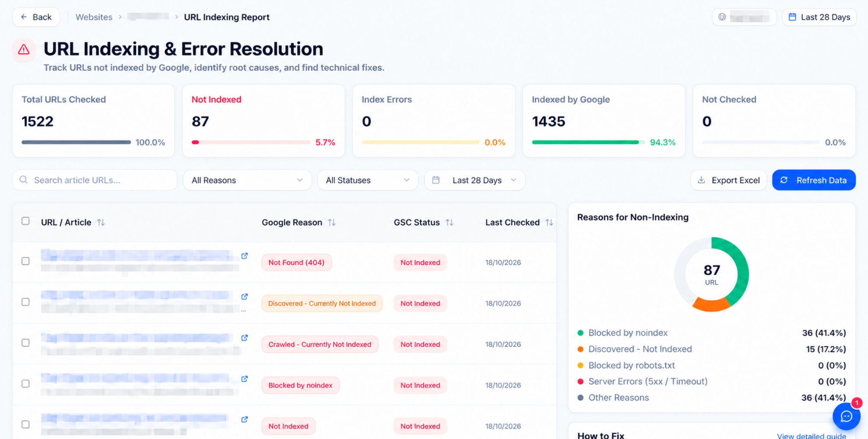Click the blurred account selector in the header

pyautogui.click(x=744, y=17)
